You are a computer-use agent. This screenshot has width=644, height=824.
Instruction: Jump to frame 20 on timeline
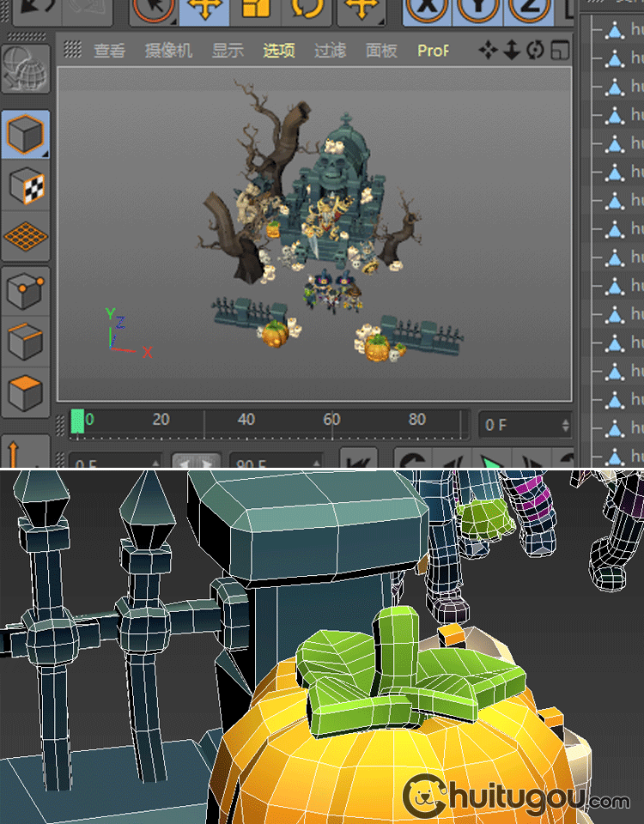click(x=161, y=420)
